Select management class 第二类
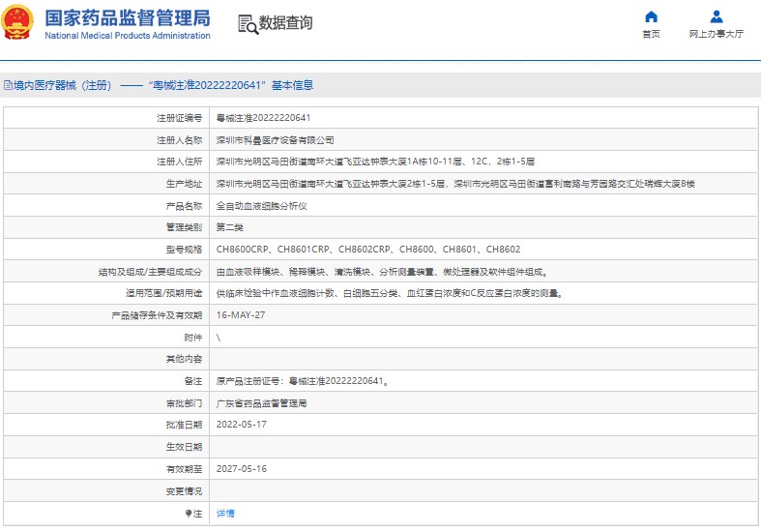 pyautogui.click(x=229, y=227)
